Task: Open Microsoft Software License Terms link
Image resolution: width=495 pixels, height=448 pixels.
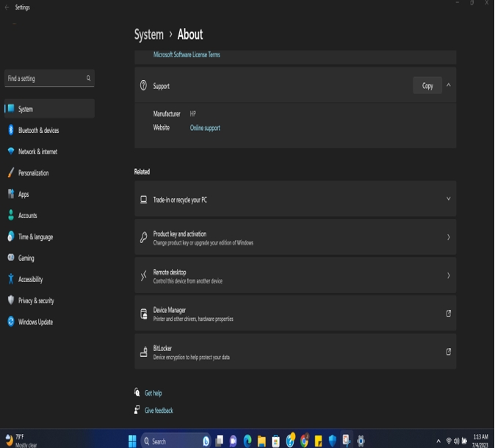Action: pos(187,54)
